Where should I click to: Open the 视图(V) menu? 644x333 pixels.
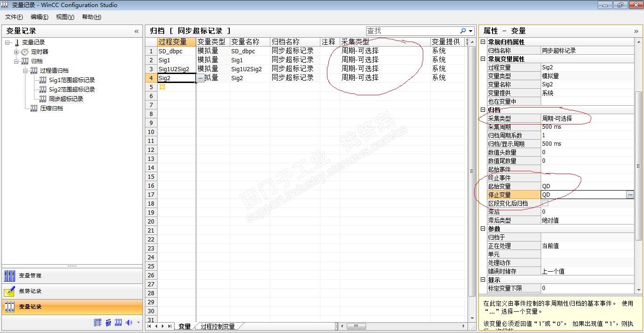click(x=65, y=17)
